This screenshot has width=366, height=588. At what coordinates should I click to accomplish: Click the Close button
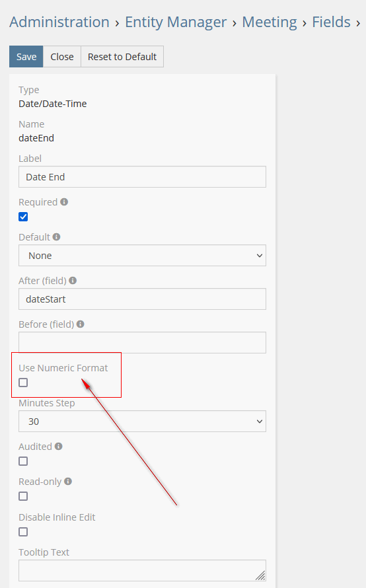[62, 57]
